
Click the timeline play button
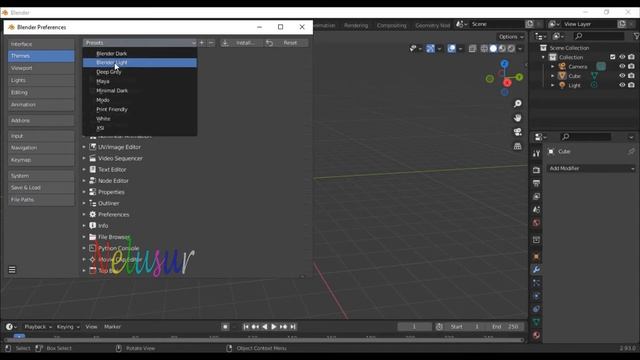click(x=274, y=327)
